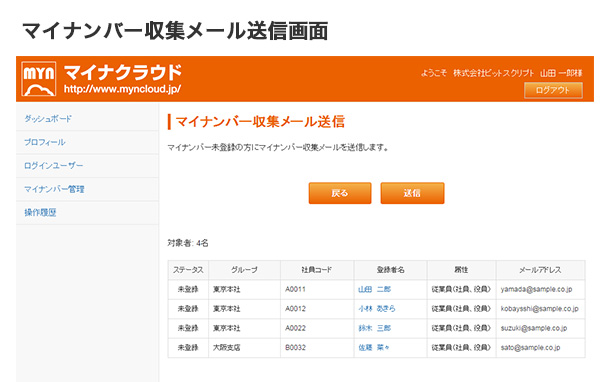Open the 佐藤 菜々 name link

pos(374,348)
